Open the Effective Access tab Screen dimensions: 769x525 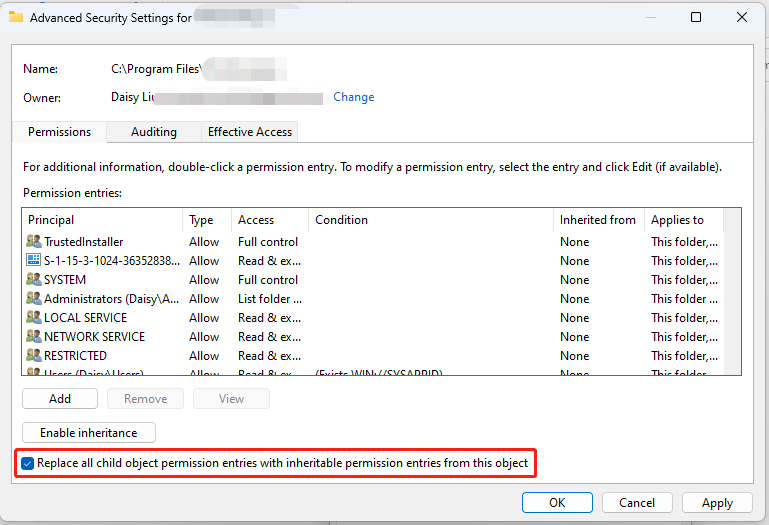(x=249, y=132)
